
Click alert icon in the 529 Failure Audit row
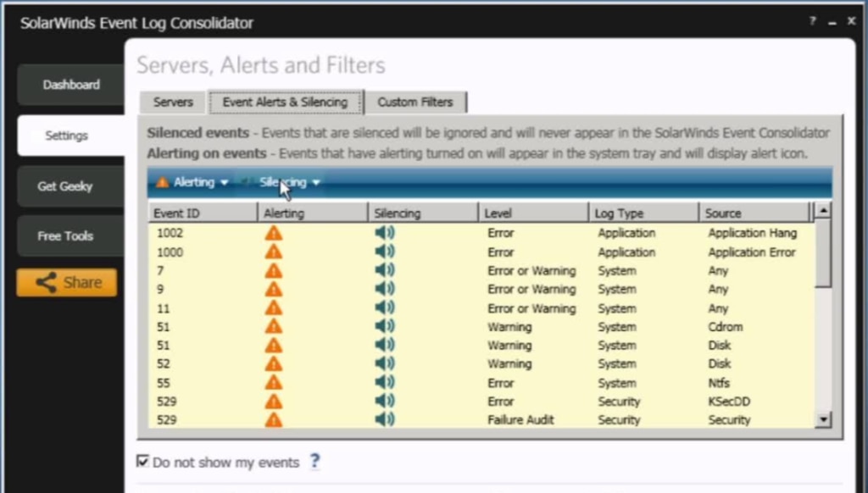point(274,419)
